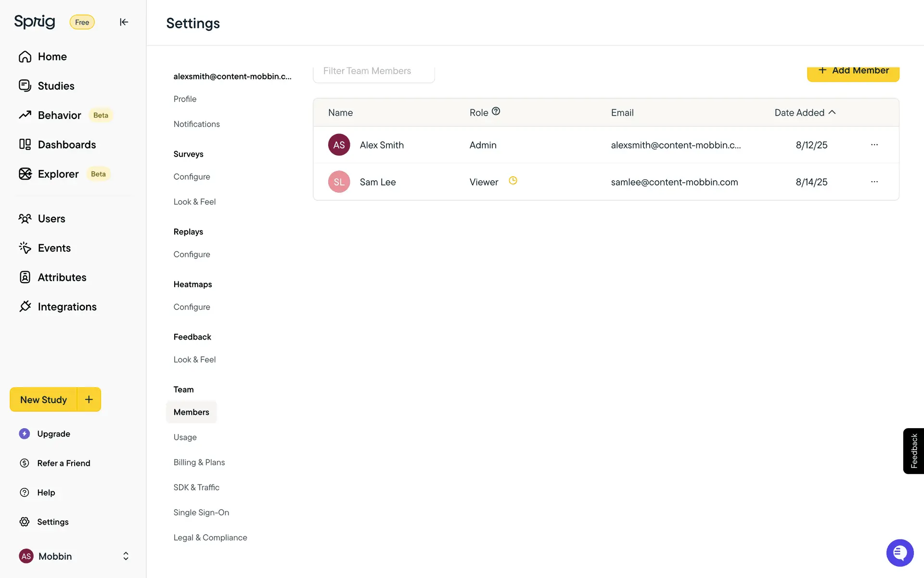This screenshot has height=578, width=924.
Task: Open the Billing & Plans settings
Action: pos(199,462)
